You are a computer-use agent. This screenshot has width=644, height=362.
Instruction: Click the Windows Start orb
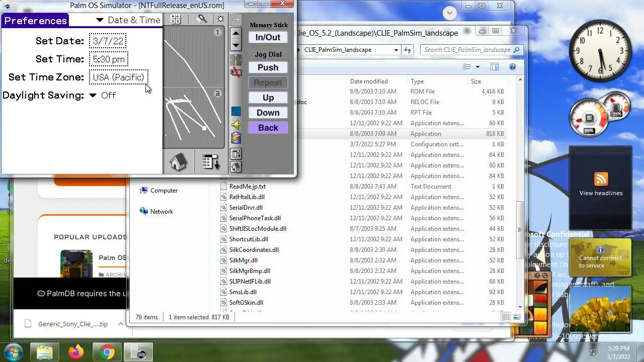tap(13, 352)
